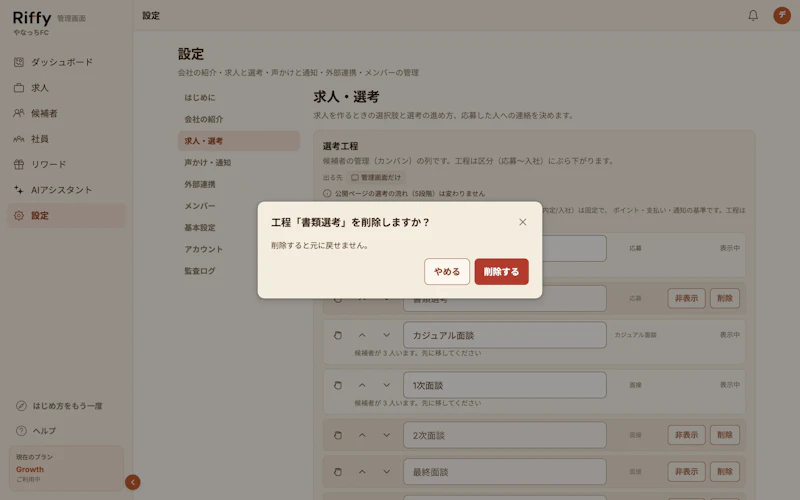Image resolution: width=800 pixels, height=500 pixels.
Task: Cancel the dialog with the やめる button
Action: click(x=446, y=271)
